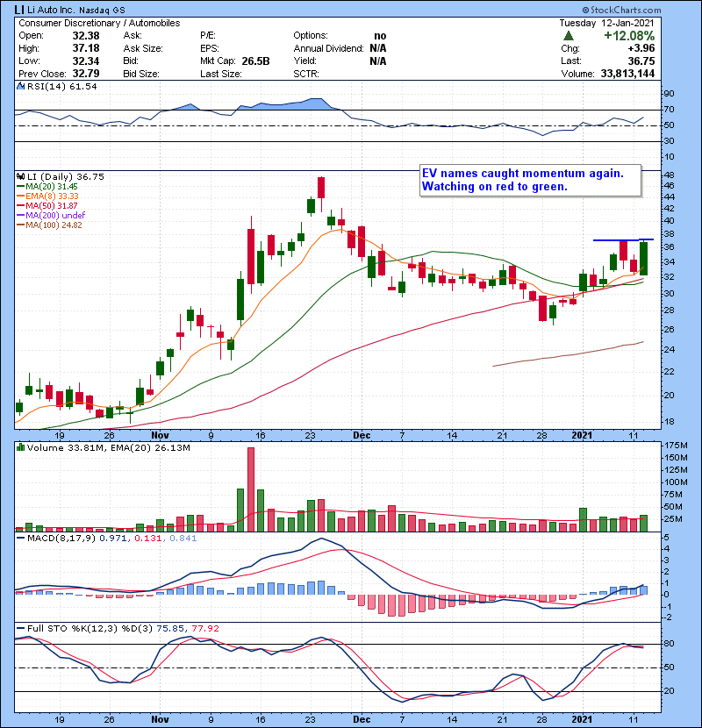Click the stochastic %D value 77.92
This screenshot has width=702, height=728.
click(x=205, y=628)
